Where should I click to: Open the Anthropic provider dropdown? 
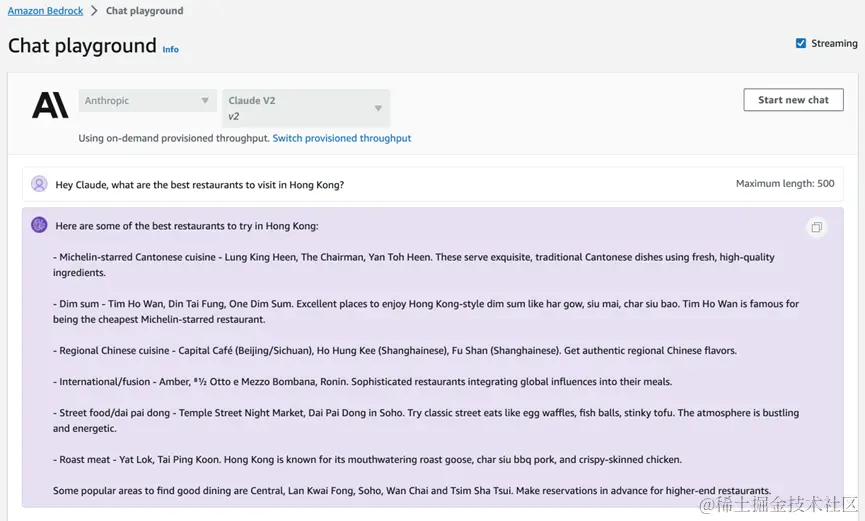[147, 100]
